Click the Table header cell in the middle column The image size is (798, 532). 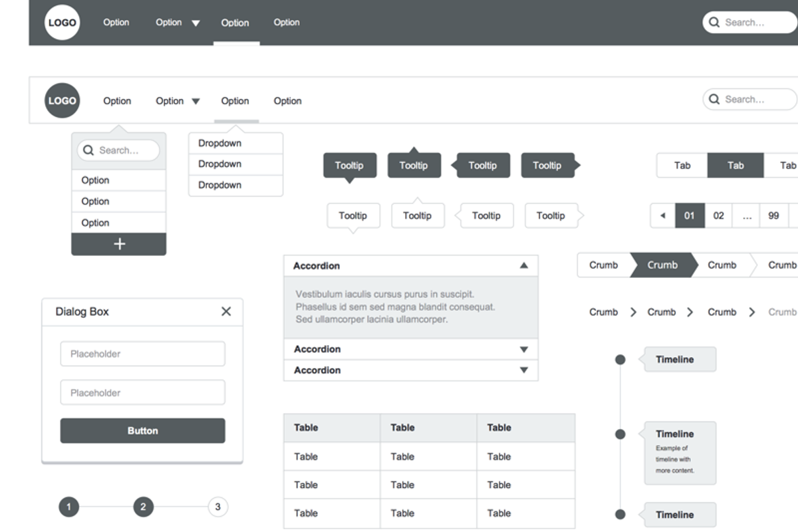(428, 428)
